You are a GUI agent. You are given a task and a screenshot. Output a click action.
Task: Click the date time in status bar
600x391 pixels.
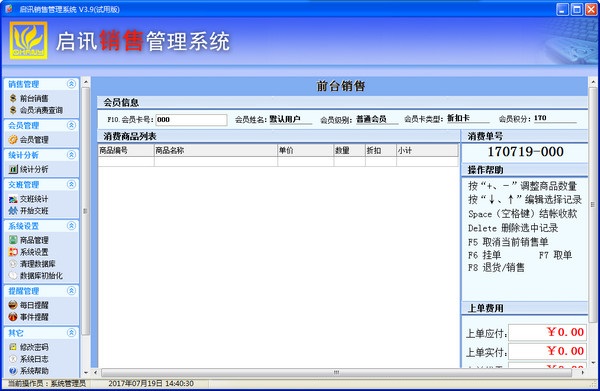tap(151, 383)
